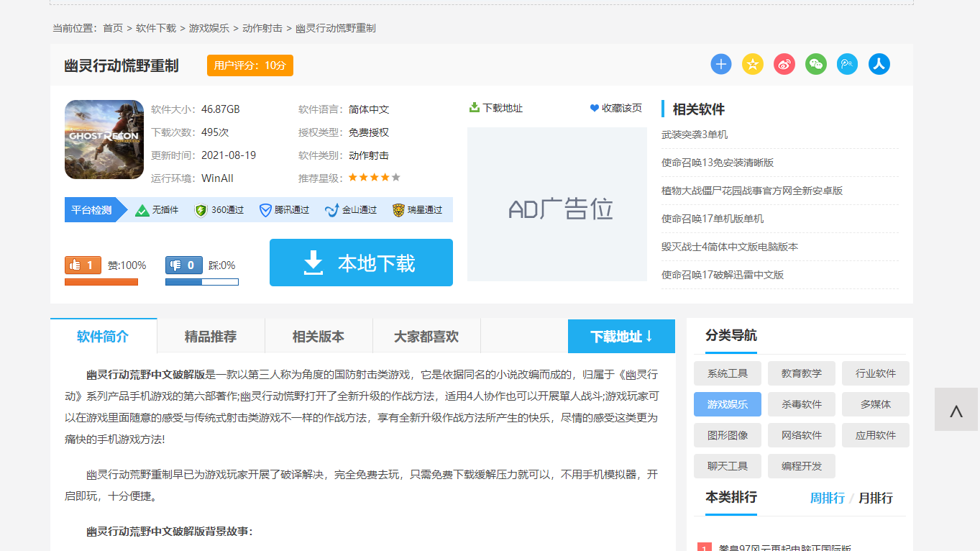Switch to the 精品推荐 tab
This screenshot has width=980, height=551.
(x=211, y=335)
